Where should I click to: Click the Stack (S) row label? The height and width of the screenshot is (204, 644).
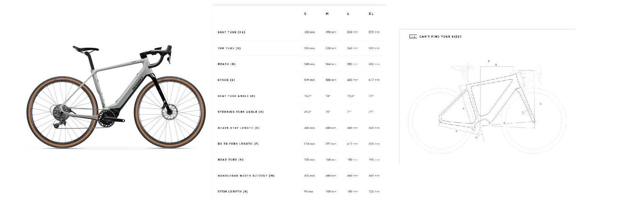226,80
